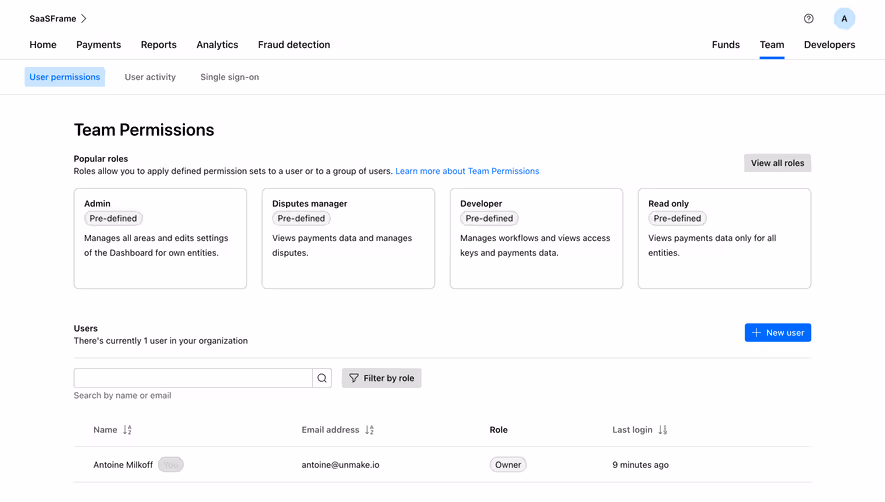Open the Read only role card
The height and width of the screenshot is (502, 885).
(724, 238)
